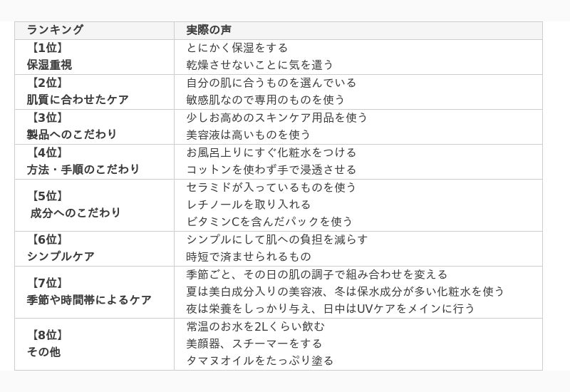Select the 【7位】季節や時間帯によるケア cell
Viewport: 570px width, 392px height.
click(x=94, y=292)
